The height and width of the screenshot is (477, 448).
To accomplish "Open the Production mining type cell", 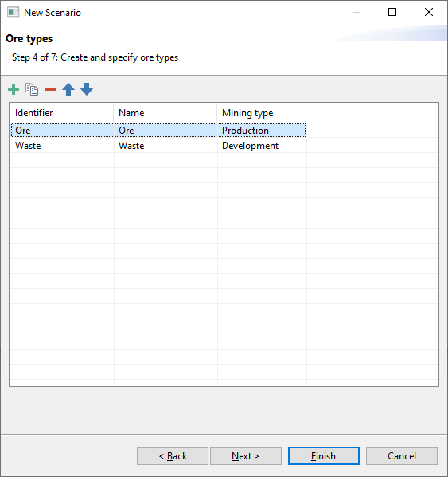I will click(262, 131).
